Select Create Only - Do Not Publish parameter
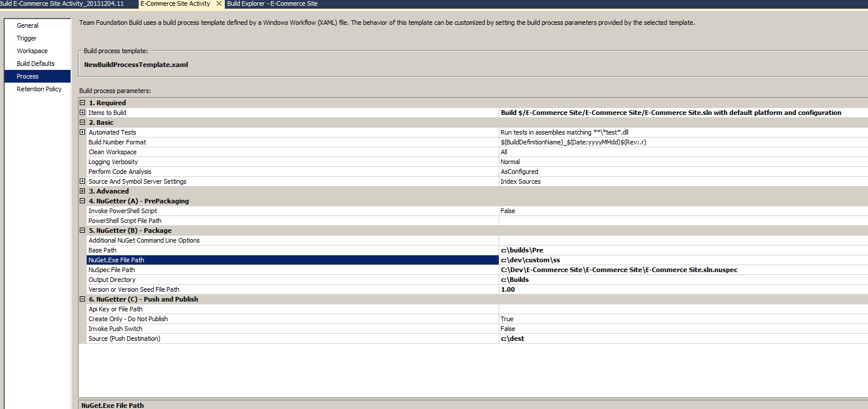 [292, 319]
